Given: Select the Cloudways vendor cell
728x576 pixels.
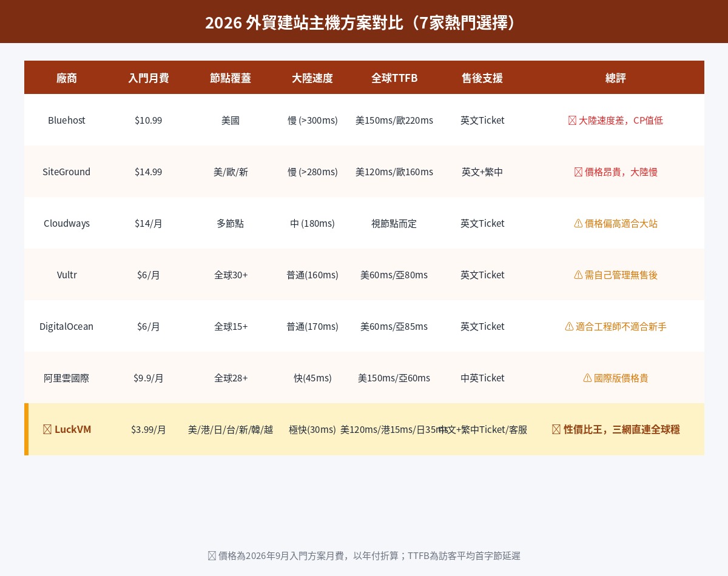Looking at the screenshot, I should 67,223.
